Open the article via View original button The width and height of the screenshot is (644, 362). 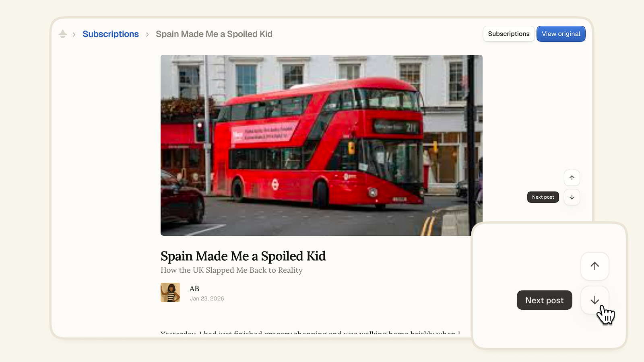[561, 34]
